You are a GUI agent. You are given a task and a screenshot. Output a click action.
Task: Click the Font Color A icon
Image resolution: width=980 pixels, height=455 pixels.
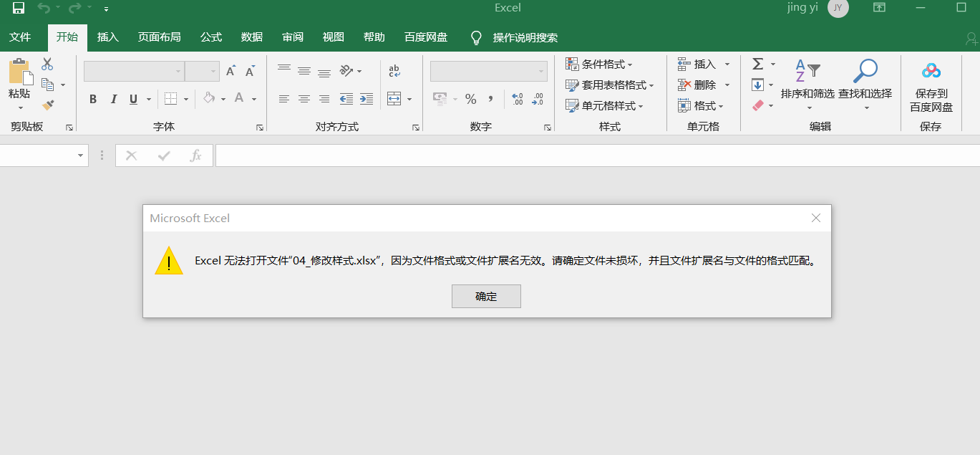239,98
